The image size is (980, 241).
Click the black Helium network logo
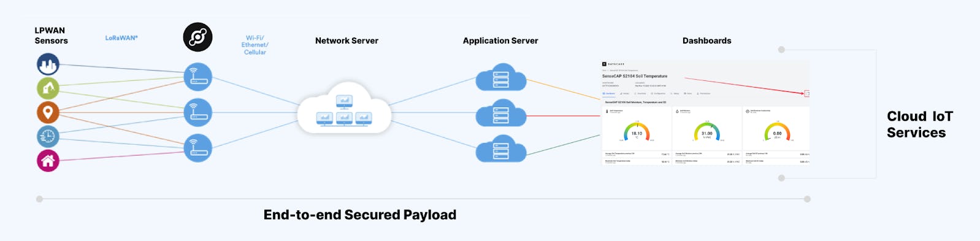tap(197, 37)
